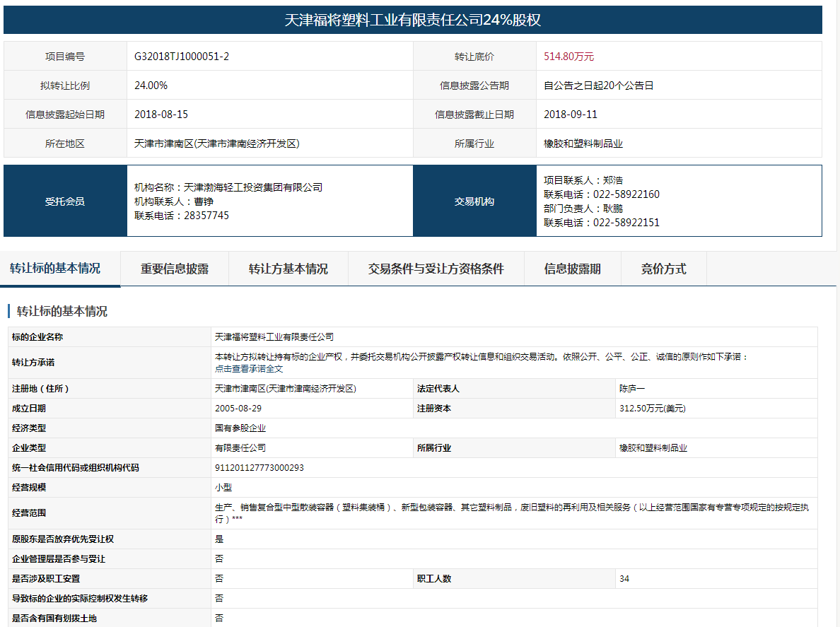Click the 否 value for 是否涉及职工安置
This screenshot has width=840, height=627.
[x=219, y=579]
